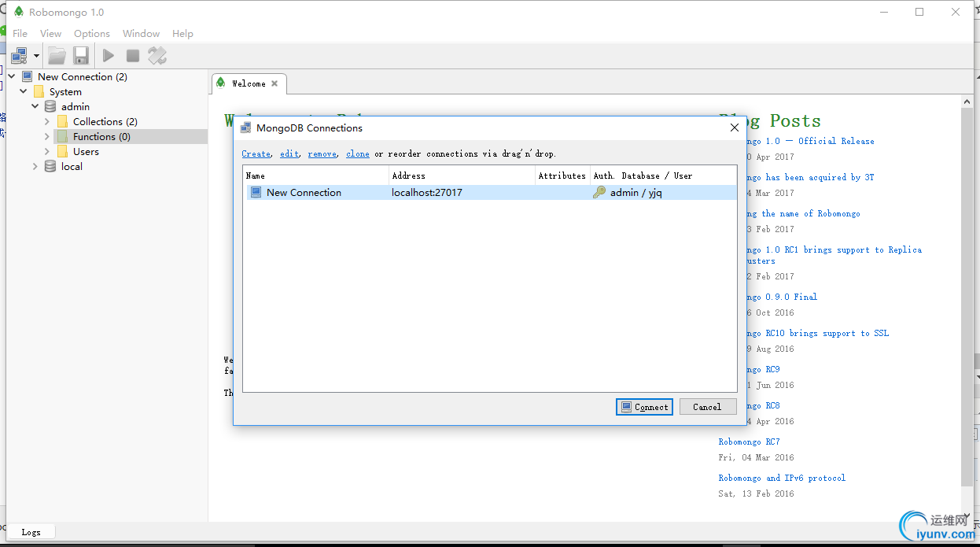
Task: Select the Users tree item
Action: pos(86,152)
